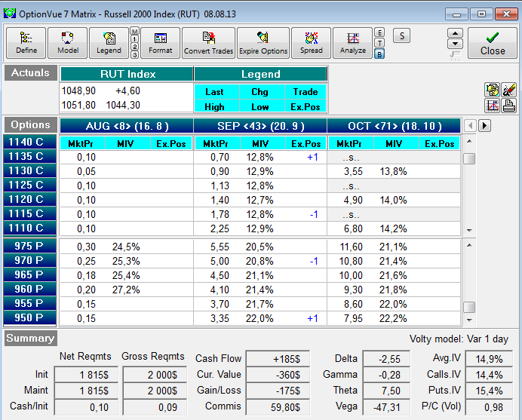Click the printer icon
The width and height of the screenshot is (522, 420).
click(509, 106)
